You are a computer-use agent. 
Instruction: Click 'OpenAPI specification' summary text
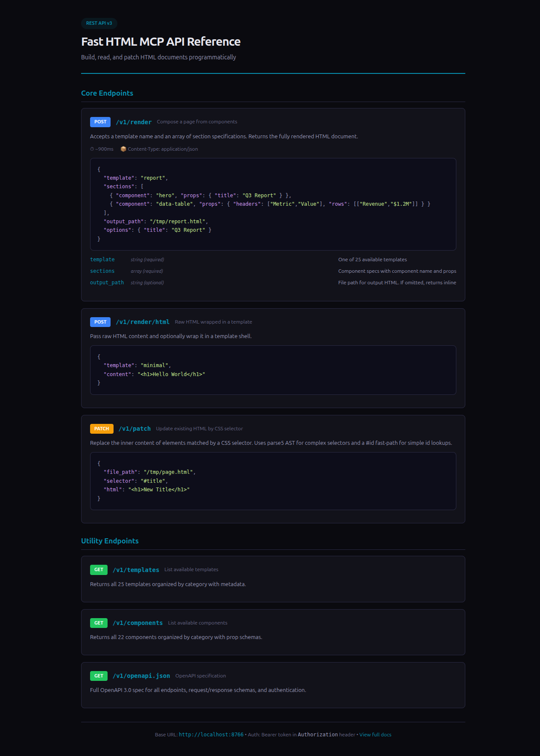201,676
